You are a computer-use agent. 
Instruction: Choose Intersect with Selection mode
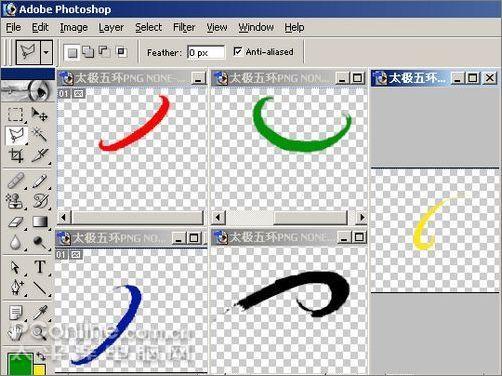(x=121, y=52)
